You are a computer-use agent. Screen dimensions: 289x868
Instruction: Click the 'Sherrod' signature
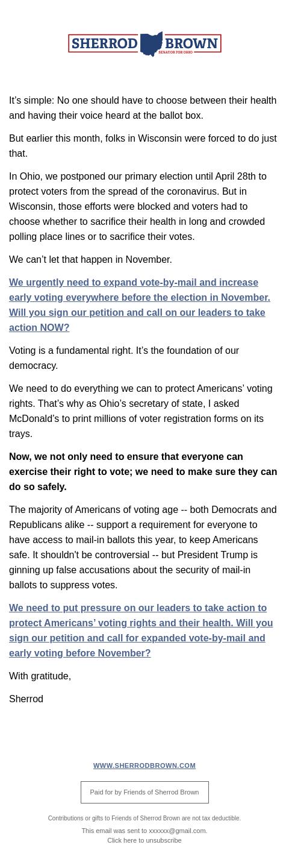[26, 699]
